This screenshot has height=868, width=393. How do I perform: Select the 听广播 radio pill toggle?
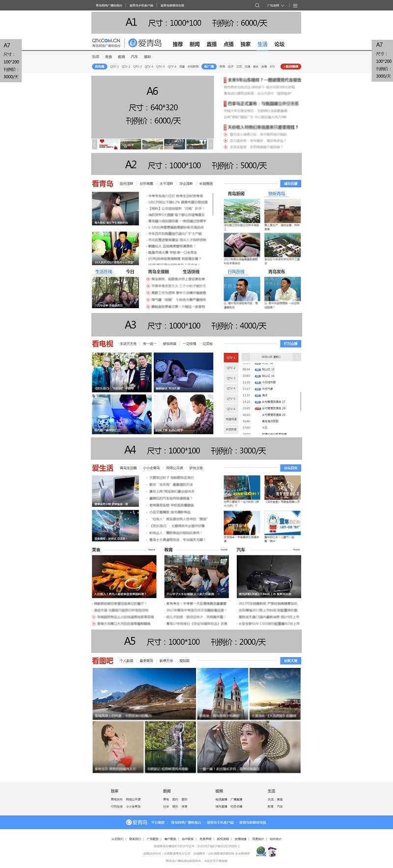tap(209, 66)
